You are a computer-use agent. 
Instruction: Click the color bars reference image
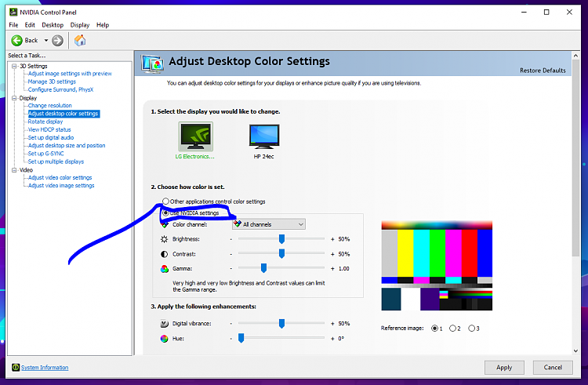(x=437, y=266)
